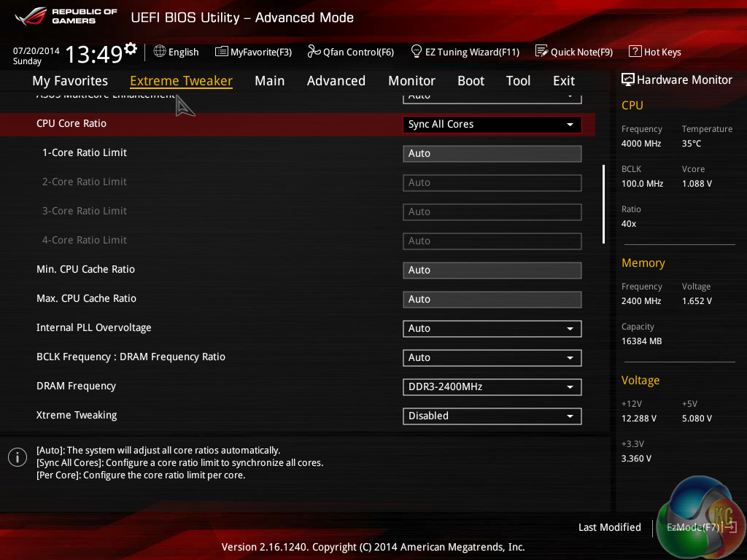Click the CPU temperature value 35°C
Viewport: 747px width, 560px height.
point(692,144)
